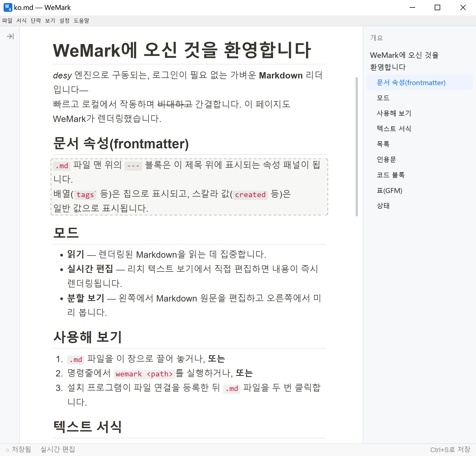Click the bold 읽기 list item
The height and width of the screenshot is (456, 476).
(76, 254)
